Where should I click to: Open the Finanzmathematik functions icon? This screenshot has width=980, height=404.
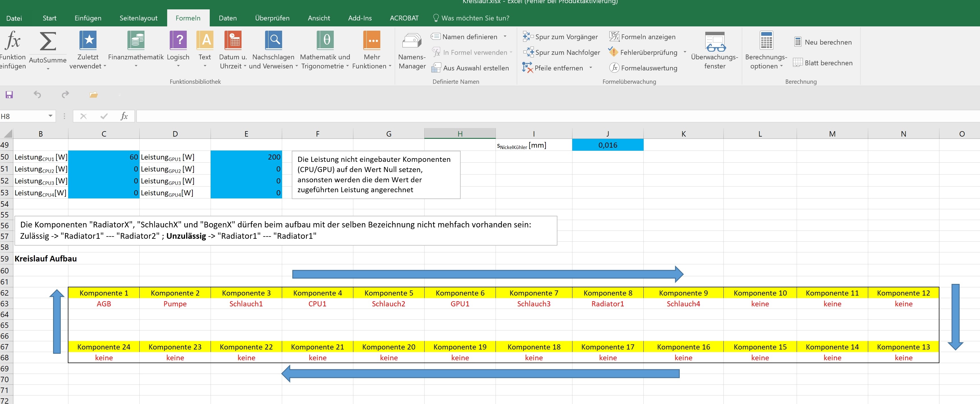(136, 40)
